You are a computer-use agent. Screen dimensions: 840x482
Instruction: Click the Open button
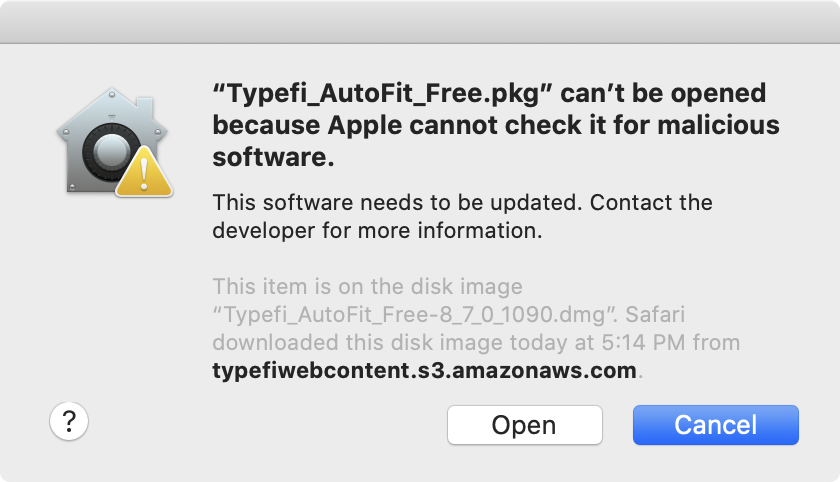[x=525, y=425]
